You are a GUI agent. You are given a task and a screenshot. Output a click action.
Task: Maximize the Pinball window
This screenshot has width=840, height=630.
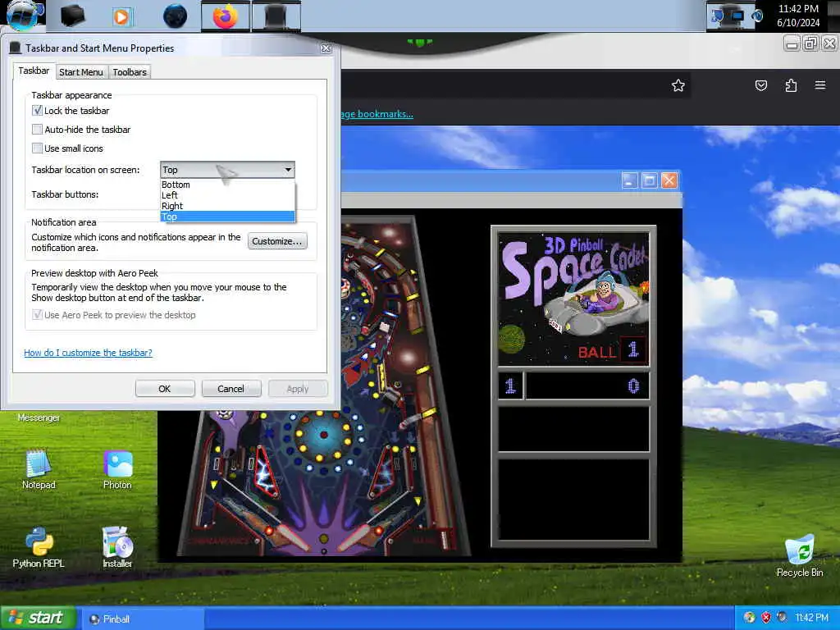650,180
